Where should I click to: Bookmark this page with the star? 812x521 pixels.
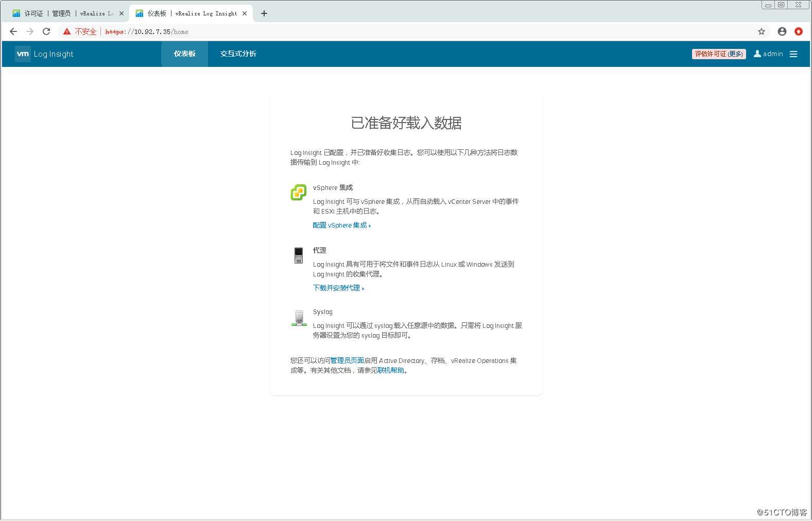point(762,31)
